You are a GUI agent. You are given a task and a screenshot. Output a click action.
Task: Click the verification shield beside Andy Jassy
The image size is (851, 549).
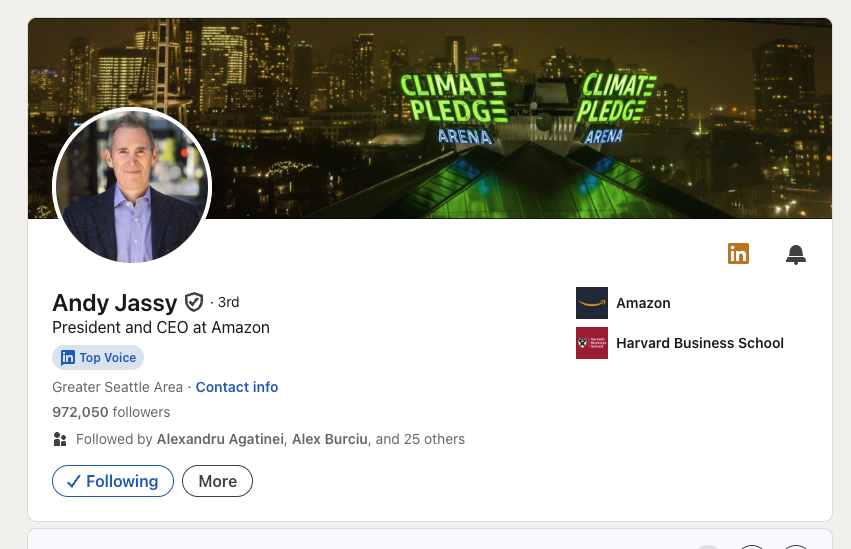(x=194, y=302)
